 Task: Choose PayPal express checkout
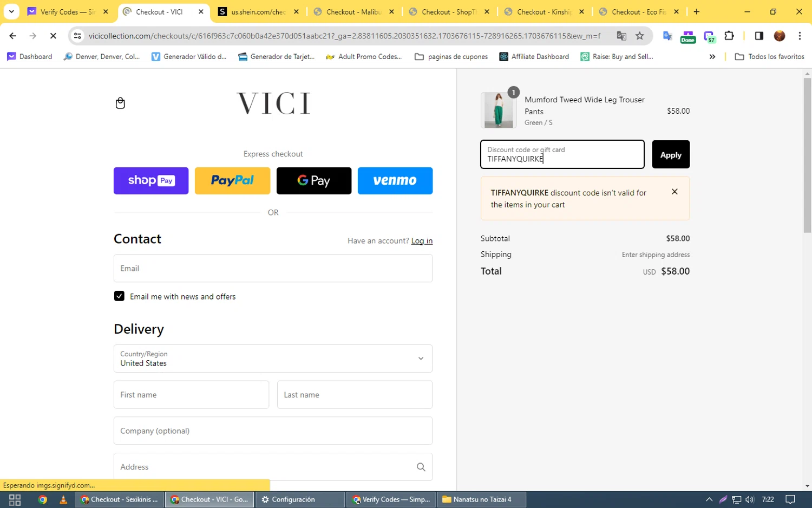pyautogui.click(x=232, y=181)
